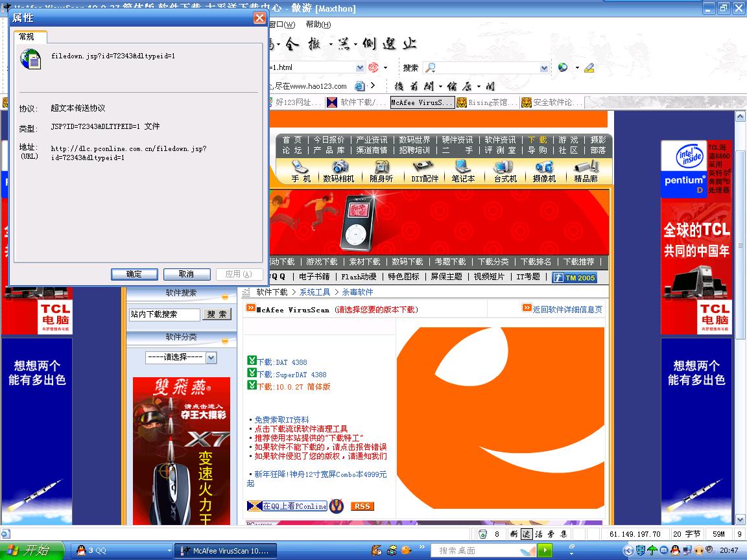
Task: Open the dropdown arrow beside the red seal icon
Action: (x=385, y=67)
